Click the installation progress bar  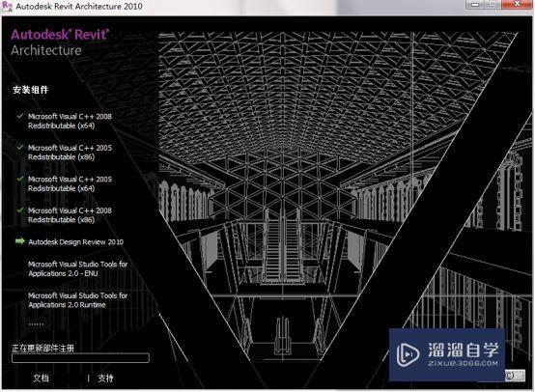tap(80, 358)
